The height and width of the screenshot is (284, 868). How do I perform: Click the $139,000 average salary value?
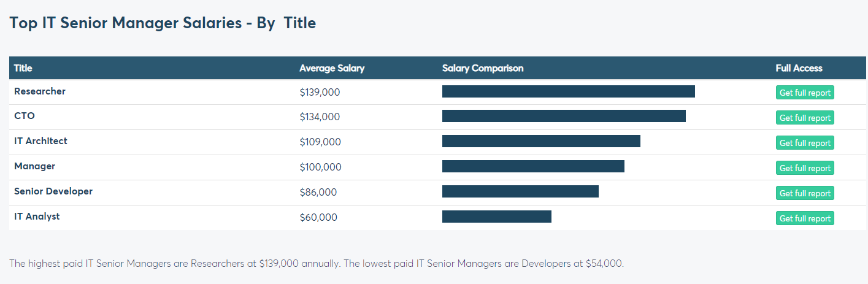pos(320,92)
